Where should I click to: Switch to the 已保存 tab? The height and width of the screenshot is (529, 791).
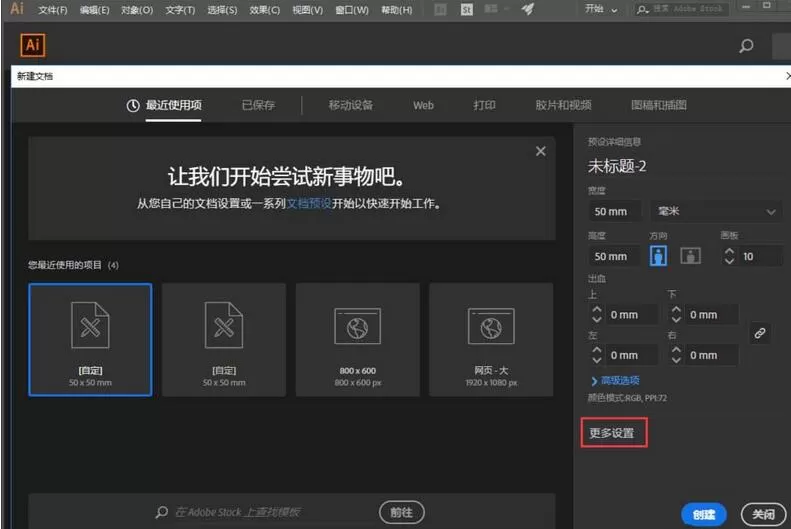pyautogui.click(x=258, y=105)
